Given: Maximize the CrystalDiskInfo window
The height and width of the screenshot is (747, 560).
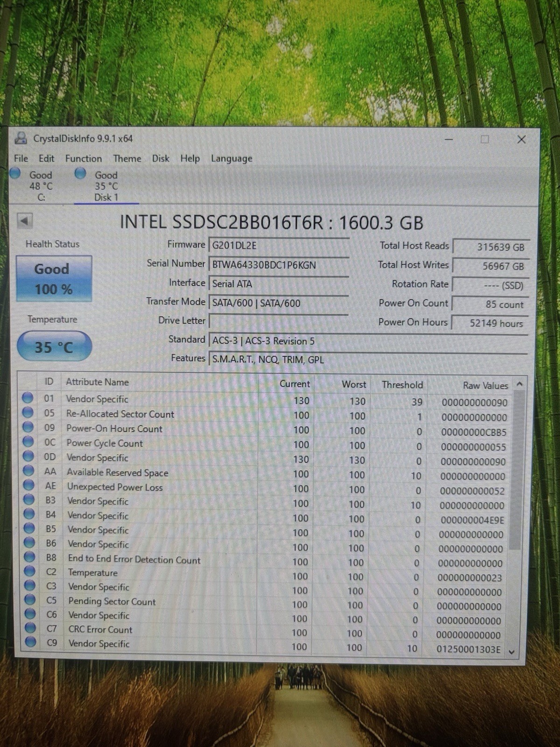Looking at the screenshot, I should click(x=485, y=139).
